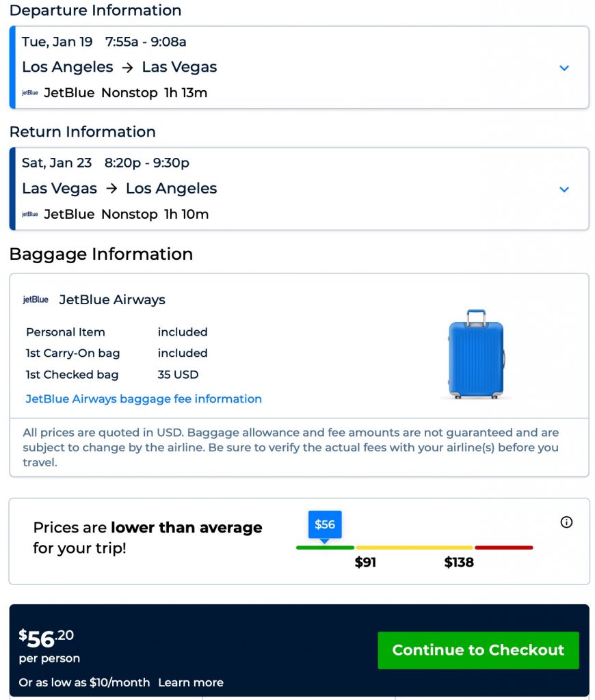Click the JetBlue logo in the return flight row
595x700 pixels.
click(x=30, y=215)
